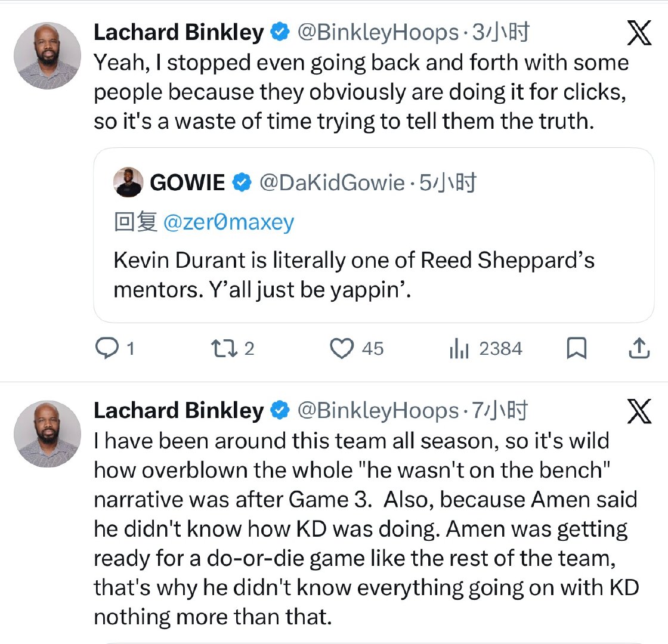
Task: Like the tweet with 45 likes
Action: (x=342, y=348)
